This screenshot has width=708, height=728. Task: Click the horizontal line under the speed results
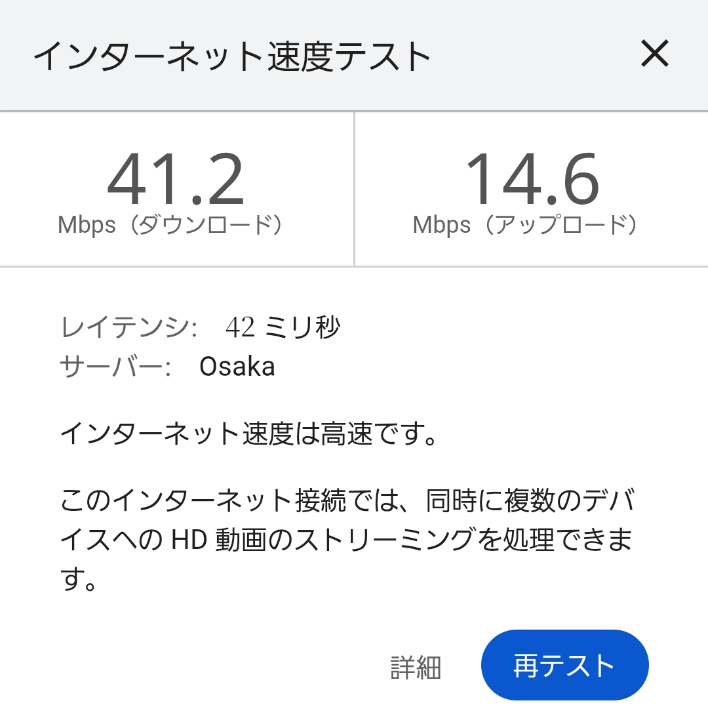click(x=354, y=266)
